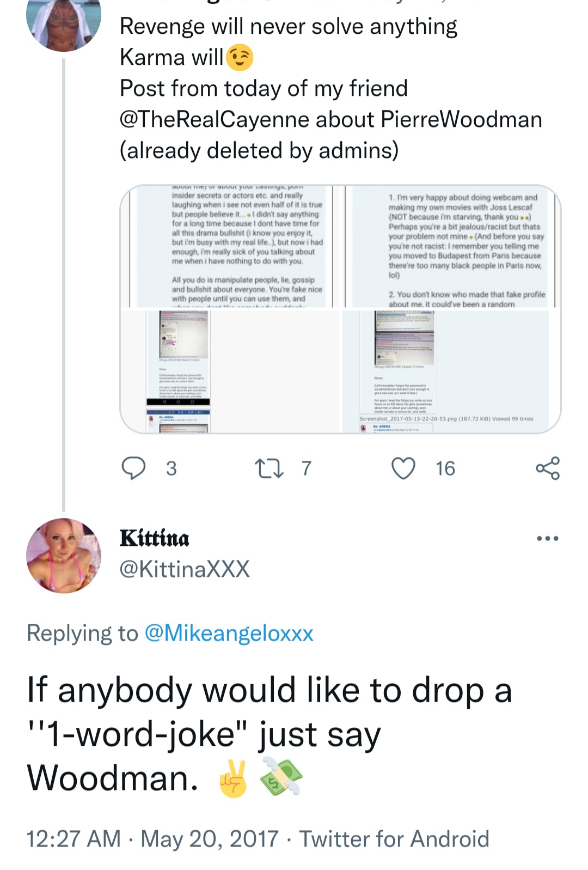Open Kittina's profile picture
The width and height of the screenshot is (588, 870).
64,556
